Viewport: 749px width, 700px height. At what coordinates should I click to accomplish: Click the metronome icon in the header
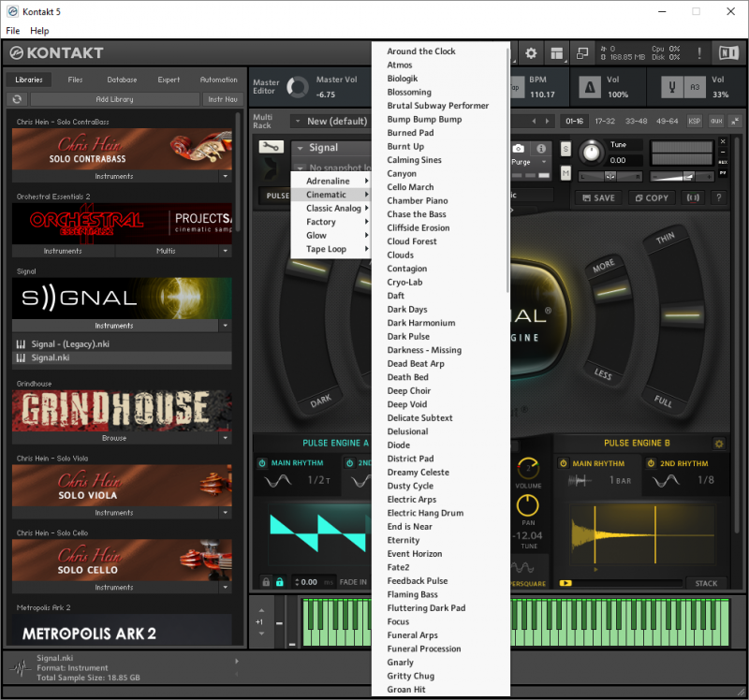[x=589, y=87]
